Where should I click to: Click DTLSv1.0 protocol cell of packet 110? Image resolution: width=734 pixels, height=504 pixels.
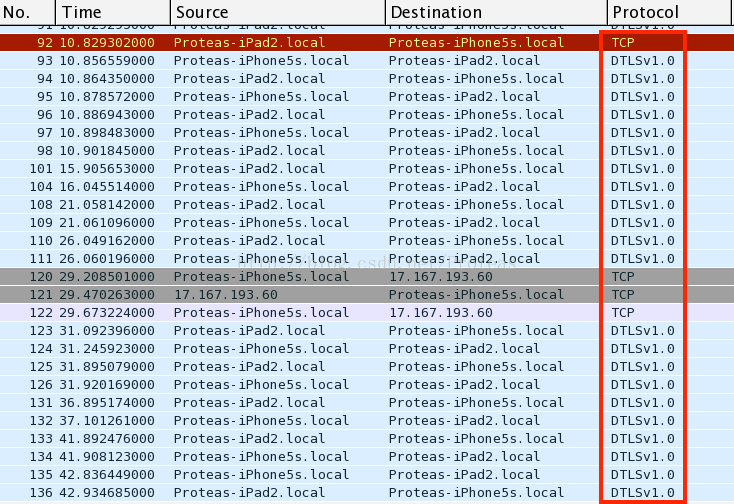pos(643,241)
